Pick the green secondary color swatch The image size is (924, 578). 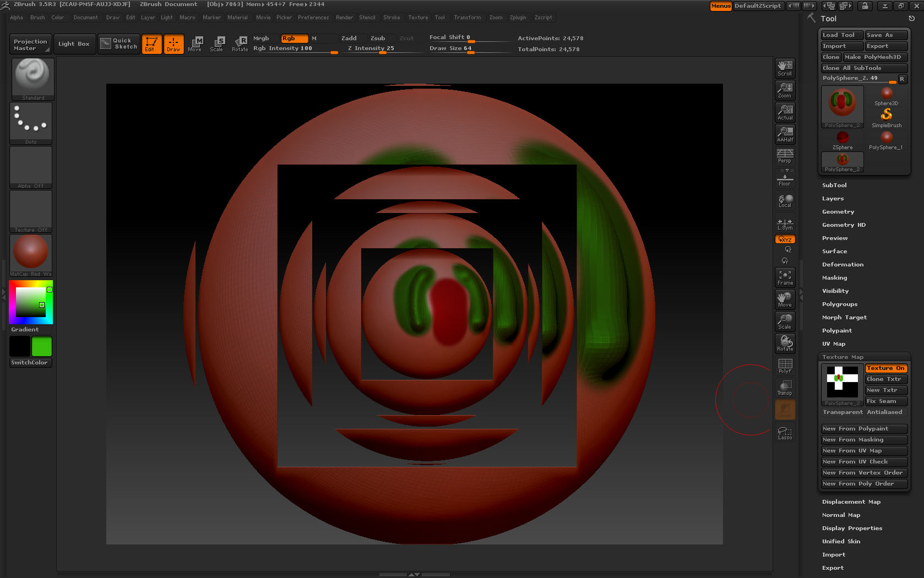click(x=42, y=347)
